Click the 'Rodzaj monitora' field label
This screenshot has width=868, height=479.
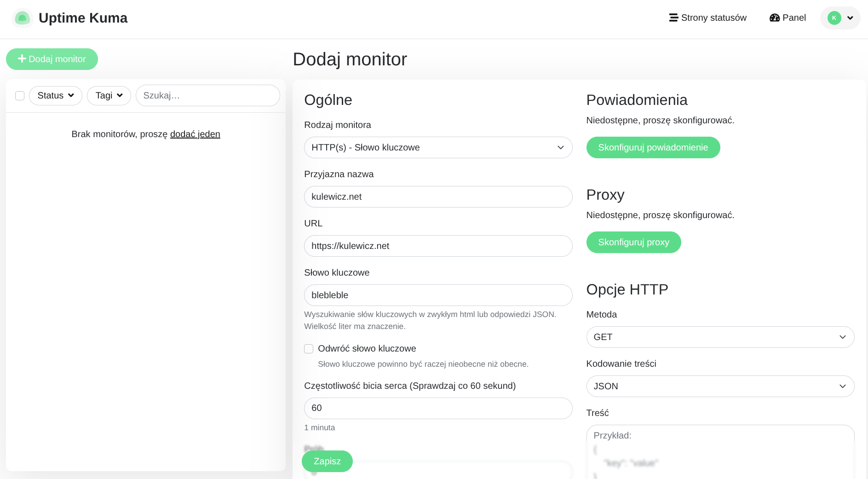(x=338, y=125)
